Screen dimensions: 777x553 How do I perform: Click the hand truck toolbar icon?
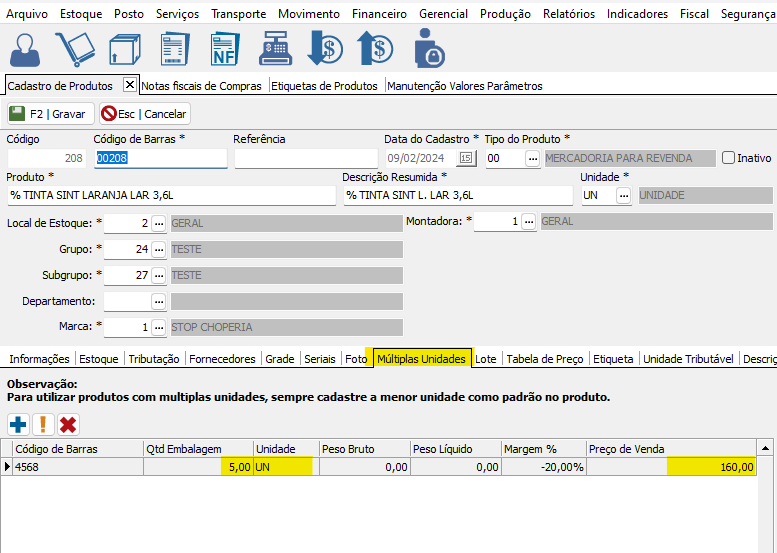click(75, 49)
